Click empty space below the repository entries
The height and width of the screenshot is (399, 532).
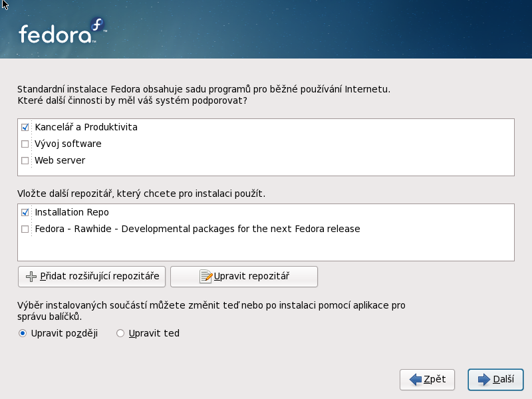[266, 249]
